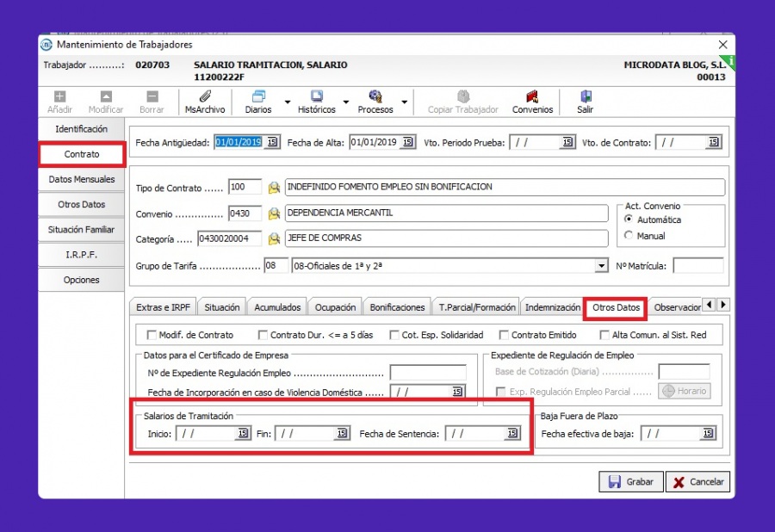Click the Horario button
The width and height of the screenshot is (775, 532).
coord(685,391)
